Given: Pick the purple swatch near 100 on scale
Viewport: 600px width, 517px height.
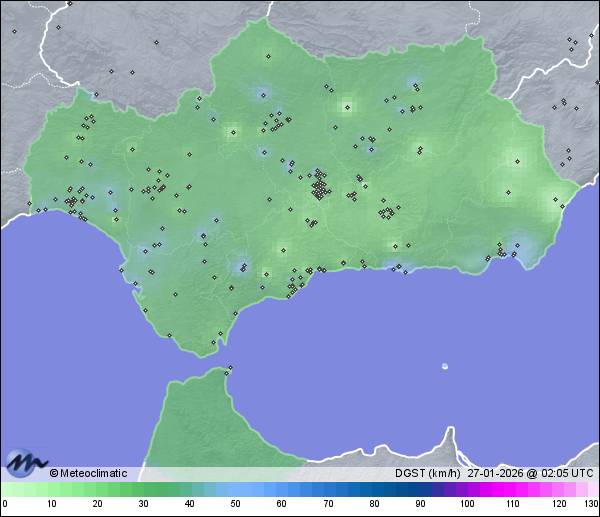Looking at the screenshot, I should point(465,489).
